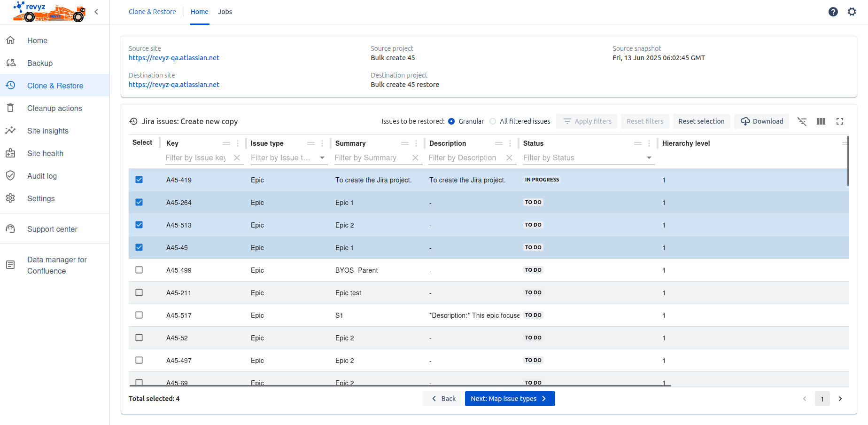Open settings gear icon in top bar
868x425 pixels.
point(852,12)
